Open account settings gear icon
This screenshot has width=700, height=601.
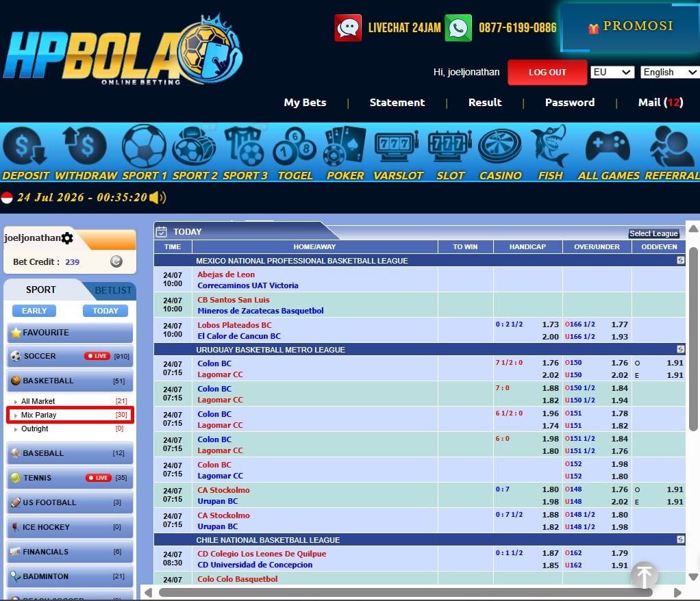[x=67, y=238]
